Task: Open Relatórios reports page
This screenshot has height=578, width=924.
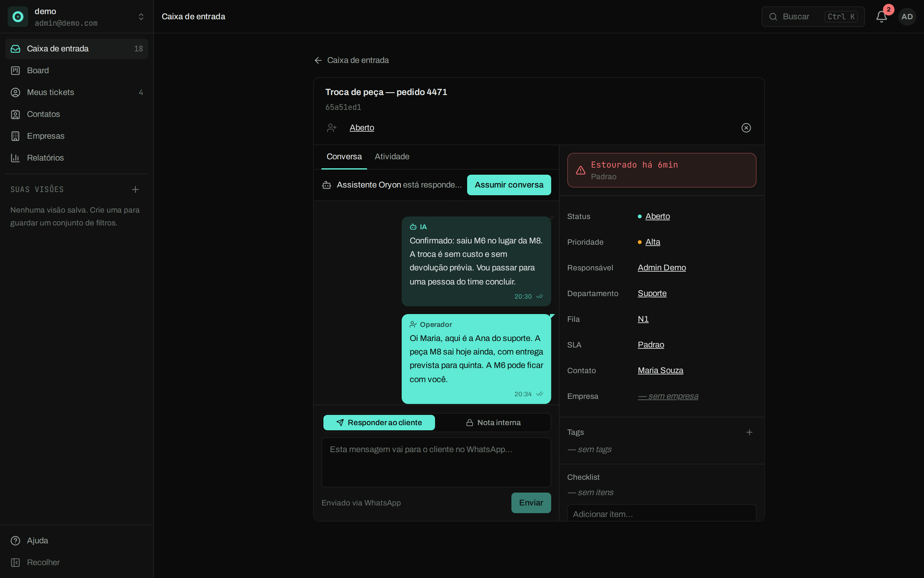Action: tap(77, 157)
